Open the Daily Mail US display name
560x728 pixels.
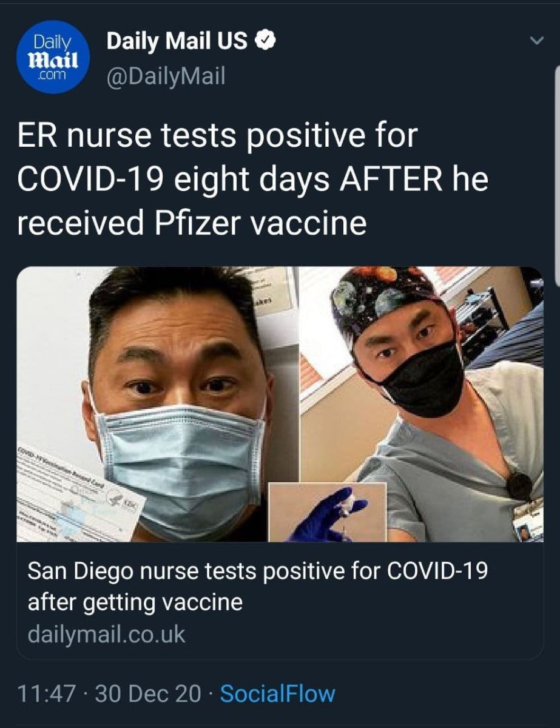tap(177, 41)
